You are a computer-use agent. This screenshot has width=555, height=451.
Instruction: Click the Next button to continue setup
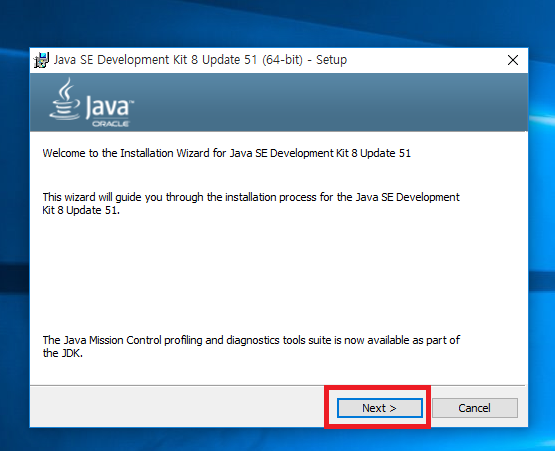point(379,408)
